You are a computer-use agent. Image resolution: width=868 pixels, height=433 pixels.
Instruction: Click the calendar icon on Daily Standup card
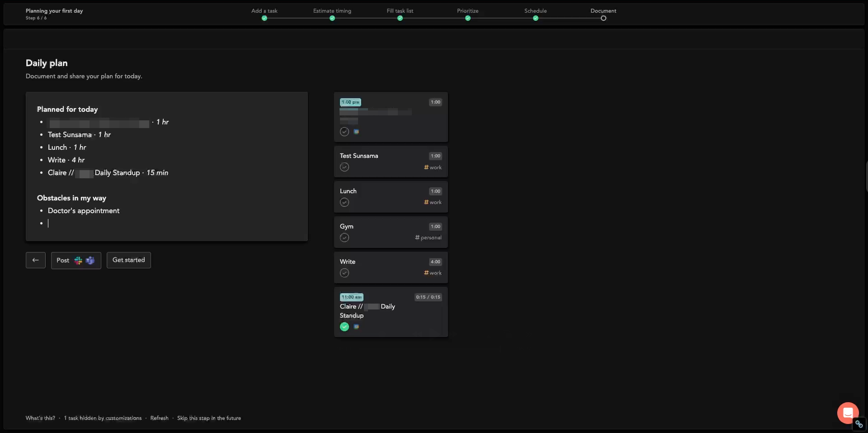point(356,327)
